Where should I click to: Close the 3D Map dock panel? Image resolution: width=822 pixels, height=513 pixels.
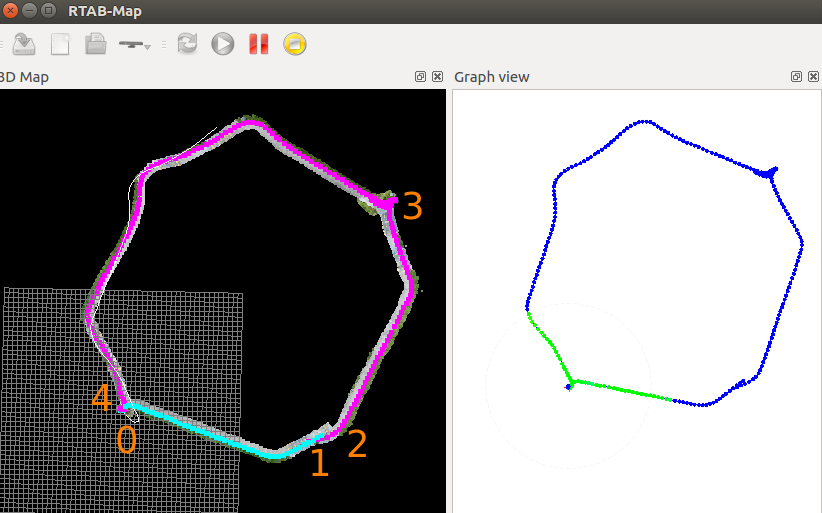(437, 77)
